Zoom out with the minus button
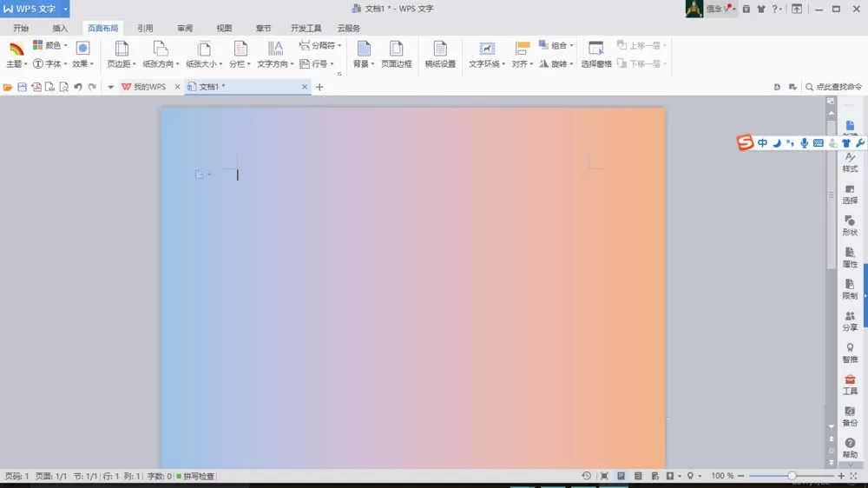The image size is (868, 488). (x=740, y=476)
